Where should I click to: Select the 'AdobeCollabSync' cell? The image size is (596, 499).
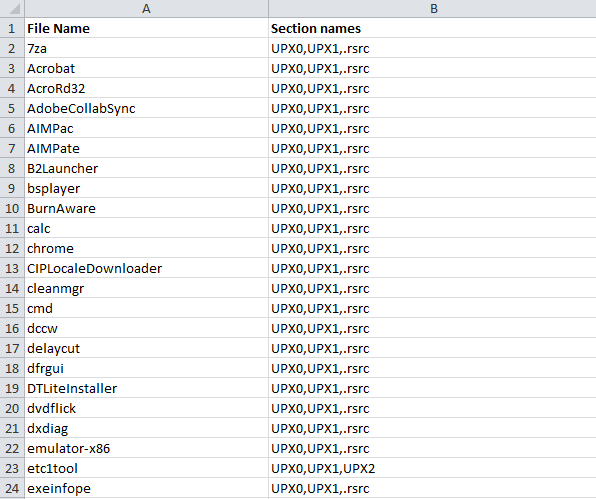(146, 108)
